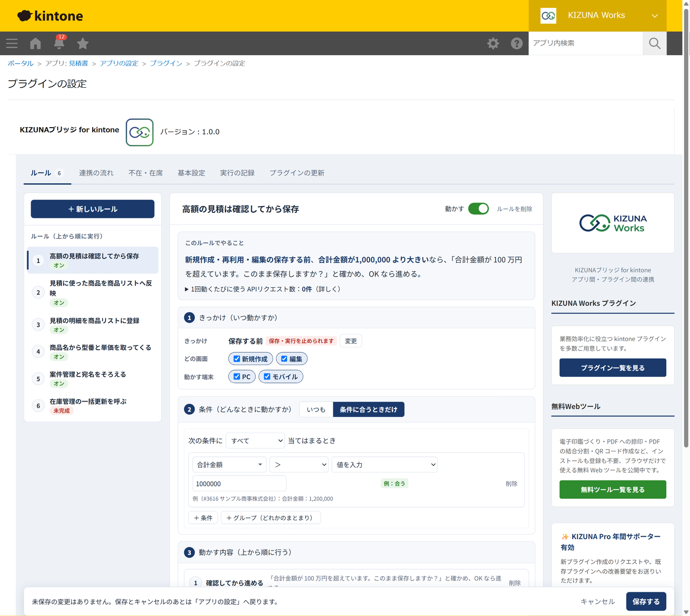Click the キャンセル button
This screenshot has width=690, height=616.
(x=598, y=602)
